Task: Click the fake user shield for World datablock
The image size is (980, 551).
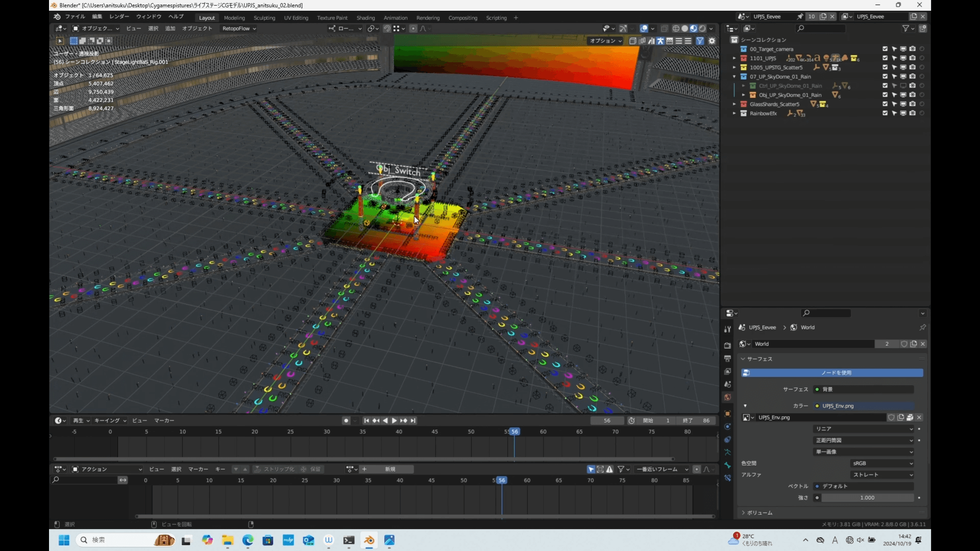Action: tap(904, 344)
